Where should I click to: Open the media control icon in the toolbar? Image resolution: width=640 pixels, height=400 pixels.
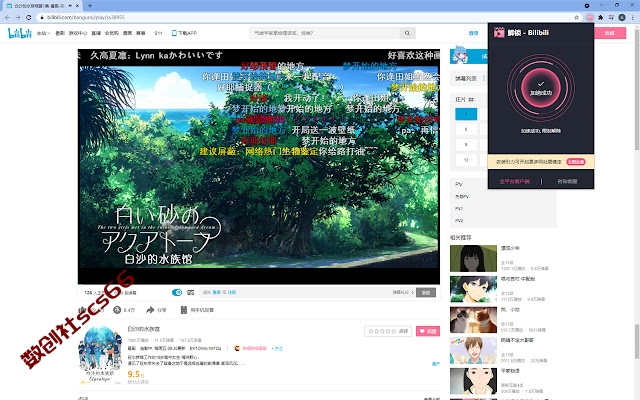pos(611,17)
